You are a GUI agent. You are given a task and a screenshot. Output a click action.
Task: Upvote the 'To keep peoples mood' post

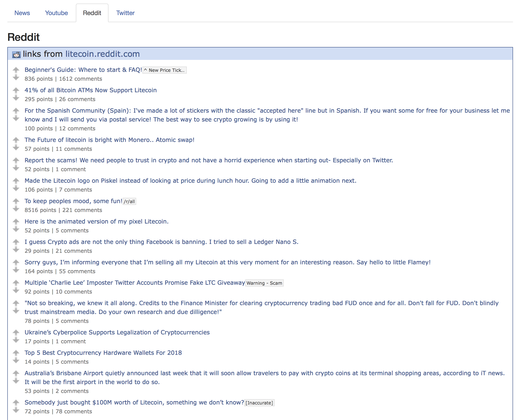[16, 201]
